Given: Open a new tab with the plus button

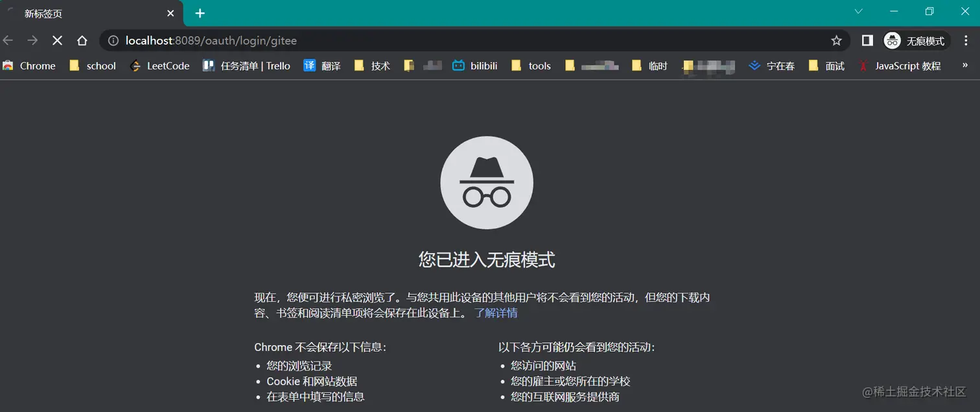Looking at the screenshot, I should pyautogui.click(x=200, y=13).
